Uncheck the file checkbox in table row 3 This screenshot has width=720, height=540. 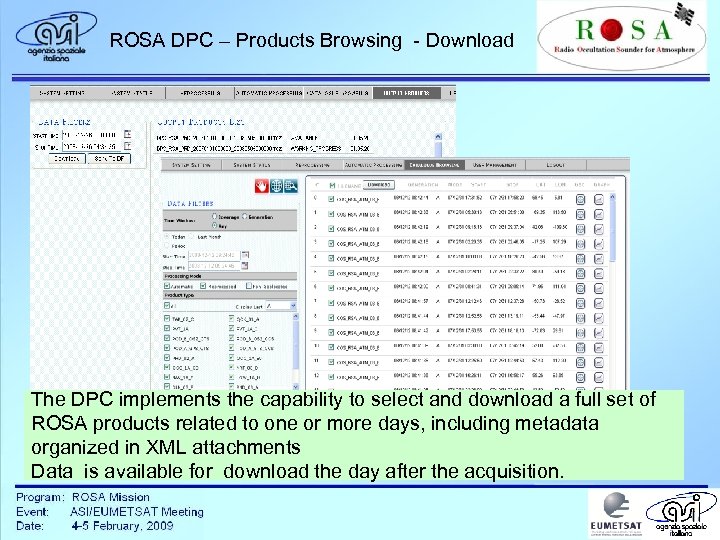[331, 243]
